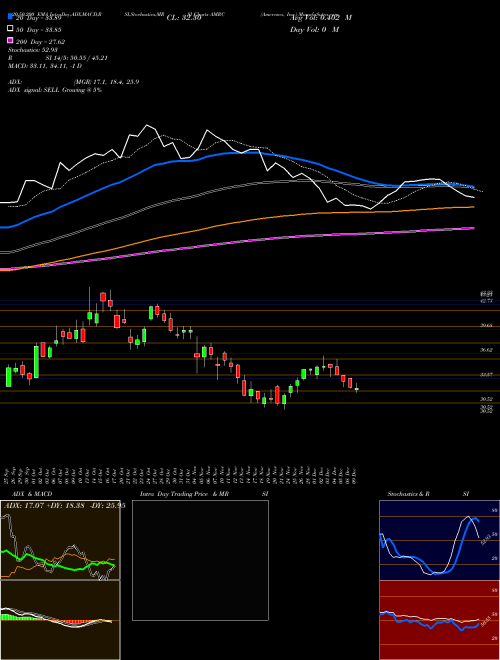Image resolution: width=500 pixels, height=660 pixels.
Task: Click the 39.68 price axis label
Action: pyautogui.click(x=487, y=325)
